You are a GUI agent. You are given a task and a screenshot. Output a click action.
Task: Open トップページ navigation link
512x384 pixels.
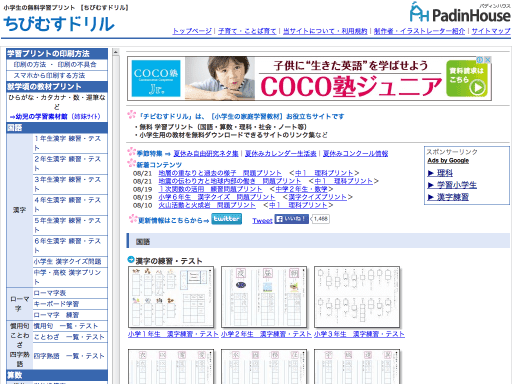click(x=192, y=31)
